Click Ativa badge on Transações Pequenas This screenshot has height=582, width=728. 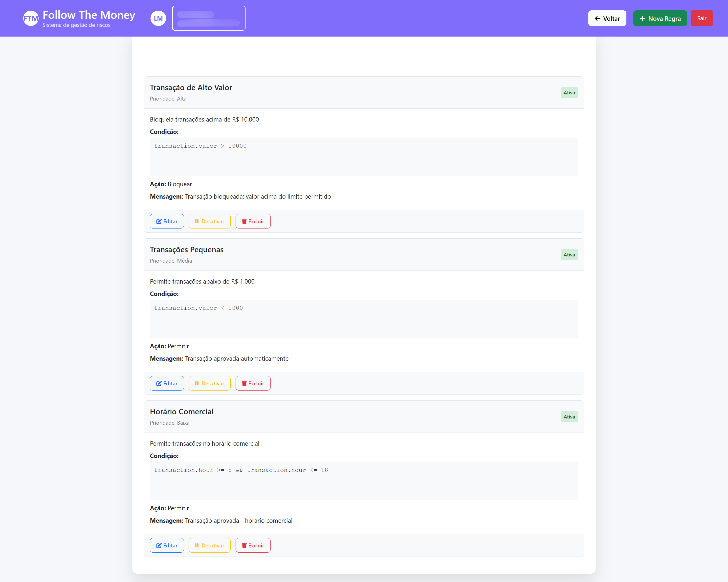569,255
